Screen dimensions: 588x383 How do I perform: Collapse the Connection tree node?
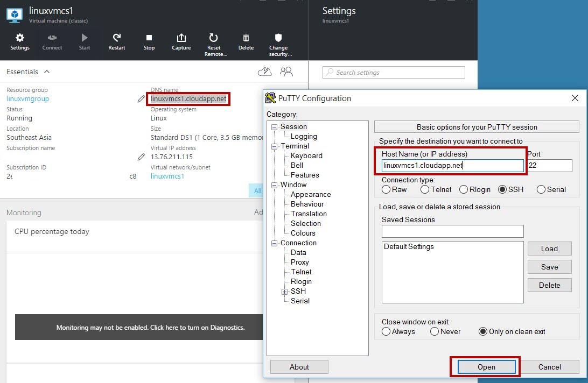[x=275, y=243]
